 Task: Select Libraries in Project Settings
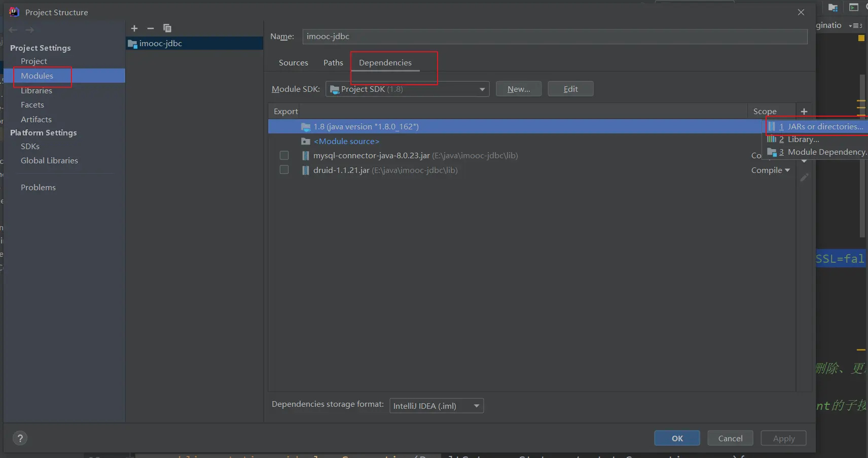click(x=37, y=91)
